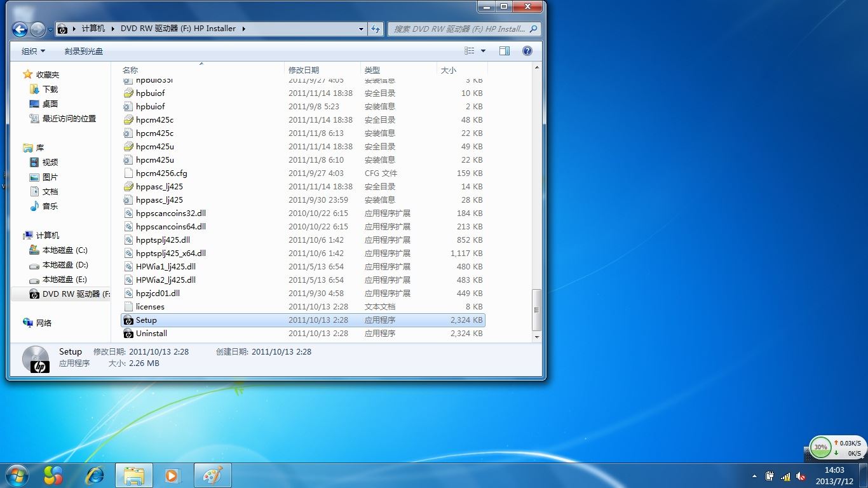Open 桌面 in navigation pane

tap(50, 104)
